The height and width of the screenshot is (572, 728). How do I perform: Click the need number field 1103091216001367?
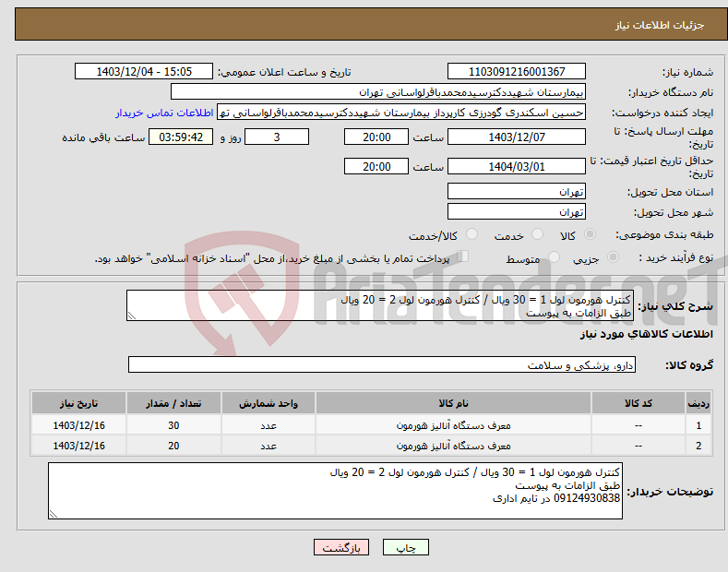tap(517, 72)
